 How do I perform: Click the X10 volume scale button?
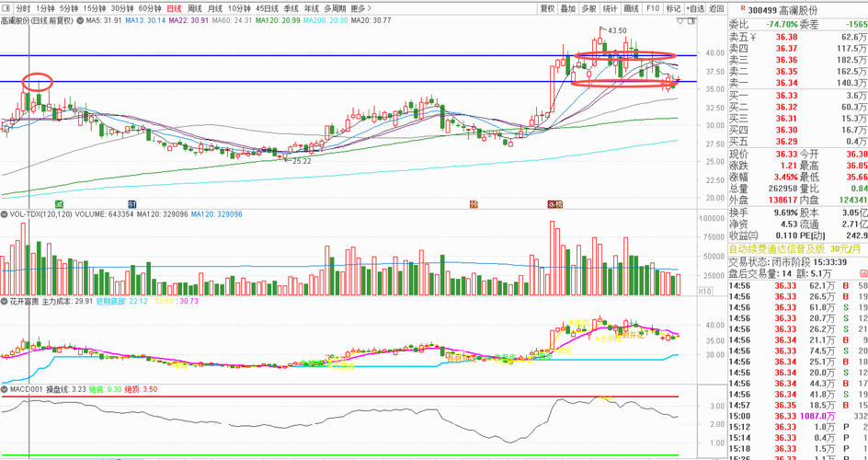click(705, 291)
